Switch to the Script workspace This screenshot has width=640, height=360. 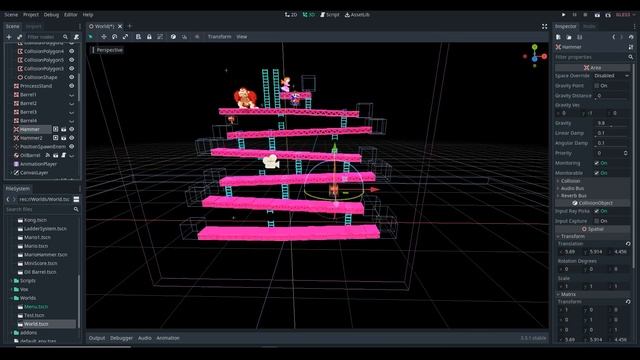point(330,15)
